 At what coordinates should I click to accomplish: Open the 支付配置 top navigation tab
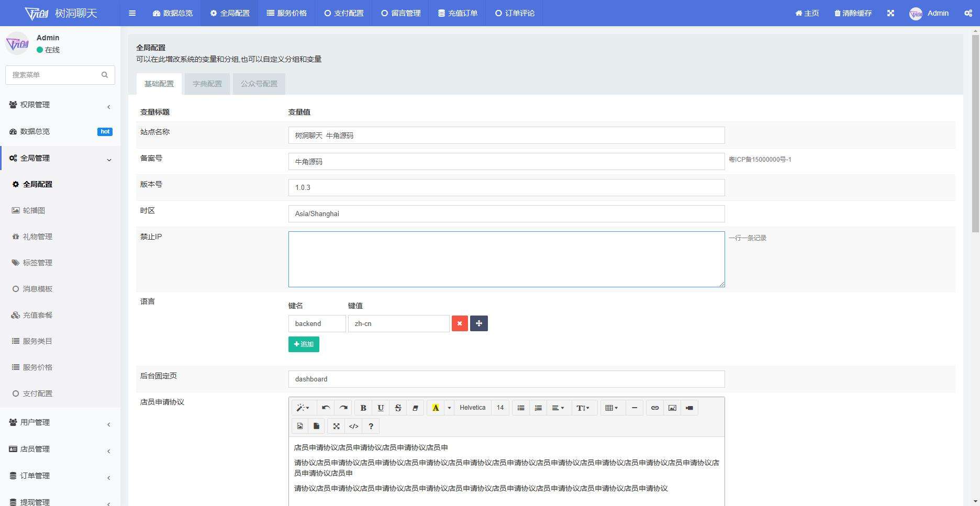[344, 13]
